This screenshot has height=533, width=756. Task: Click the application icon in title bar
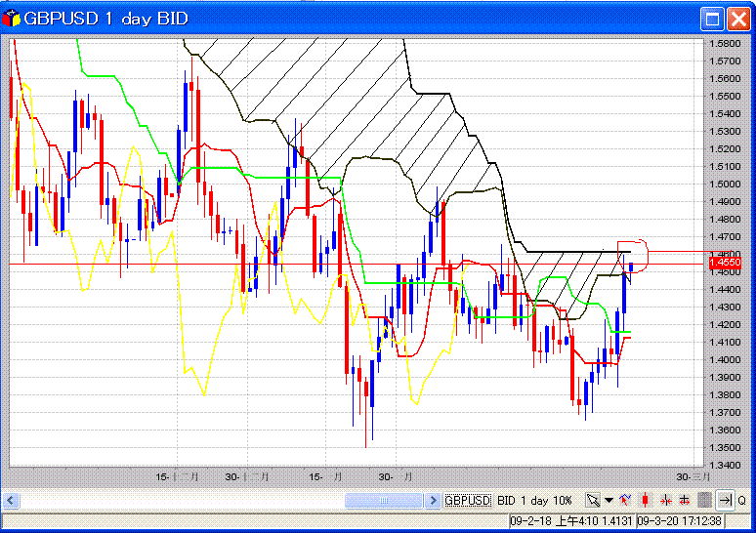(x=11, y=19)
